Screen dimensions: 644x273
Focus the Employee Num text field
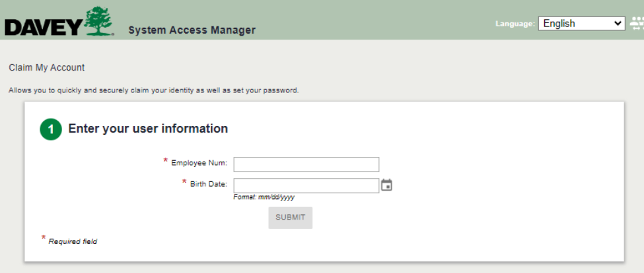click(x=306, y=164)
